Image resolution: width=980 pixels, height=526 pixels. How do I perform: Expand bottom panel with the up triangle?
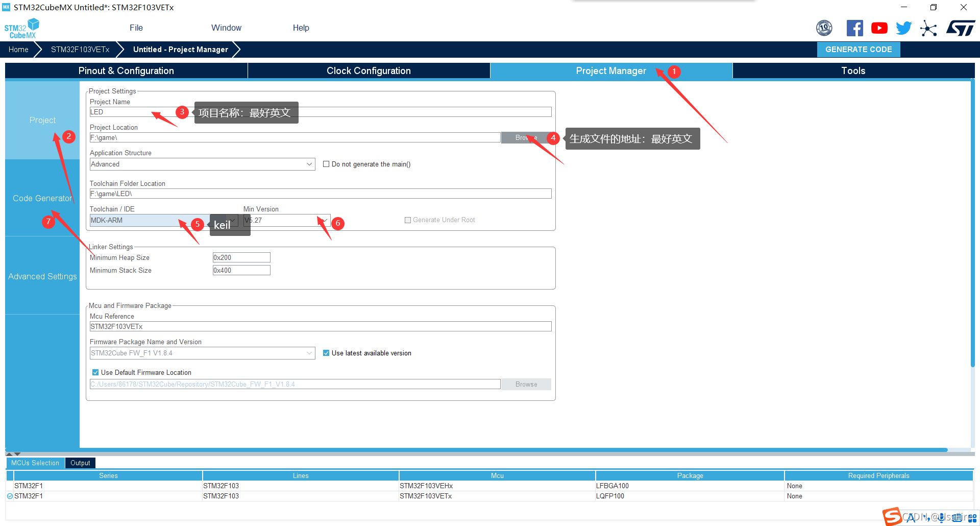point(9,453)
